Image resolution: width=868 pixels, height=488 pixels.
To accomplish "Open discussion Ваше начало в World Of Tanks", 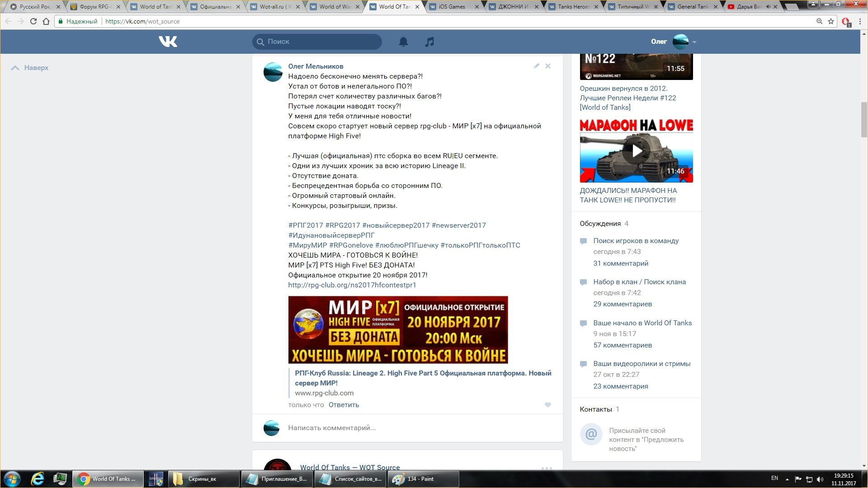I will click(642, 323).
